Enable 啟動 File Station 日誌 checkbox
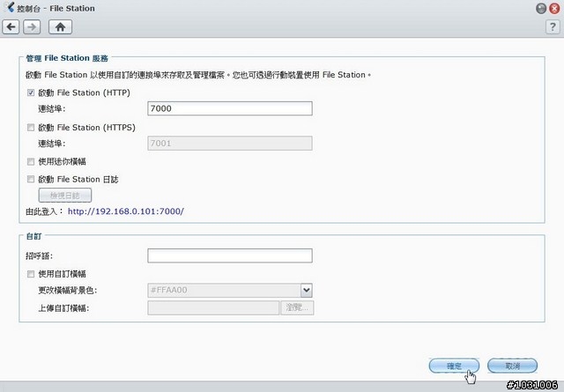Screen dimensions: 564x392 coord(31,179)
